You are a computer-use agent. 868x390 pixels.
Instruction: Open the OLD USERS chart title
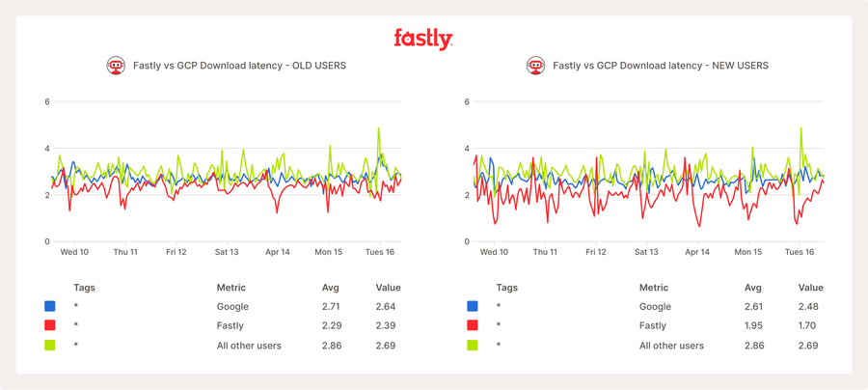click(238, 66)
